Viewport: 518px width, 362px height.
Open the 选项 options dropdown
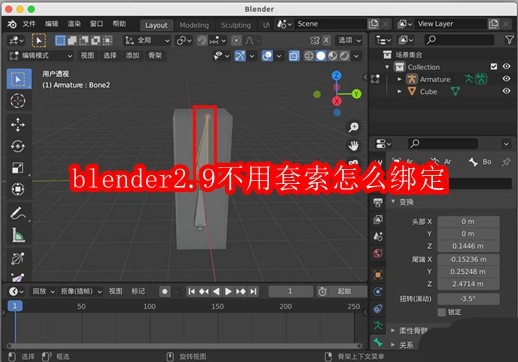[349, 40]
